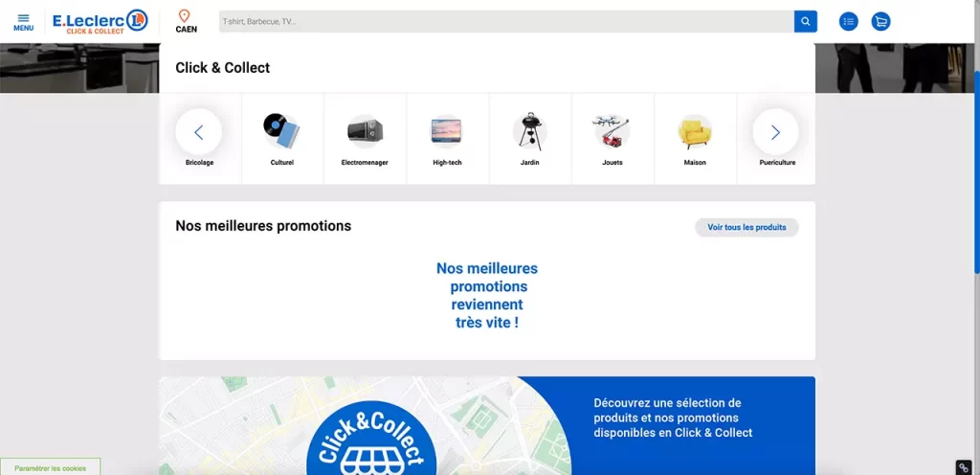Open the Electromenager microwave icon
This screenshot has height=475, width=980.
pyautogui.click(x=365, y=131)
